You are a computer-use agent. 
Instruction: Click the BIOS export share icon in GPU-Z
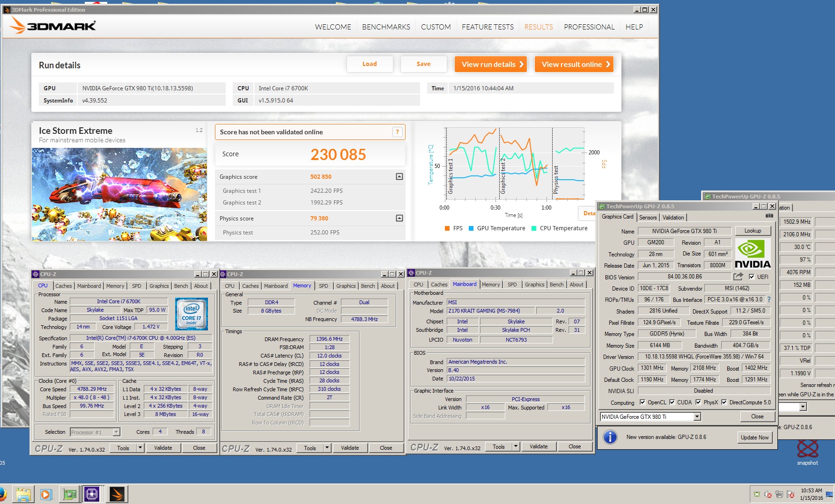point(739,277)
